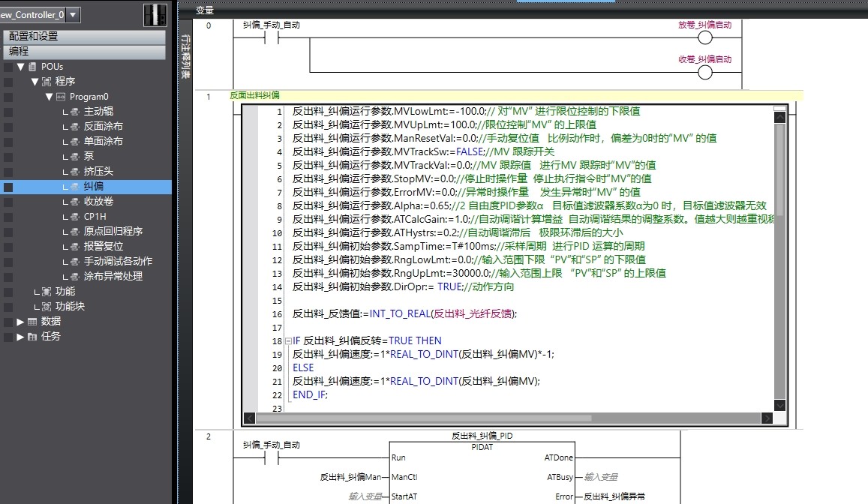
Task: Click the SampTime:=T#100ms code line
Action: point(468,246)
